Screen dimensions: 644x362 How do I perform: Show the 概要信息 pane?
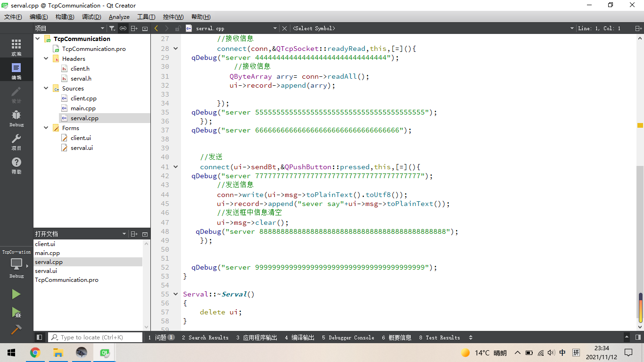[396, 337]
